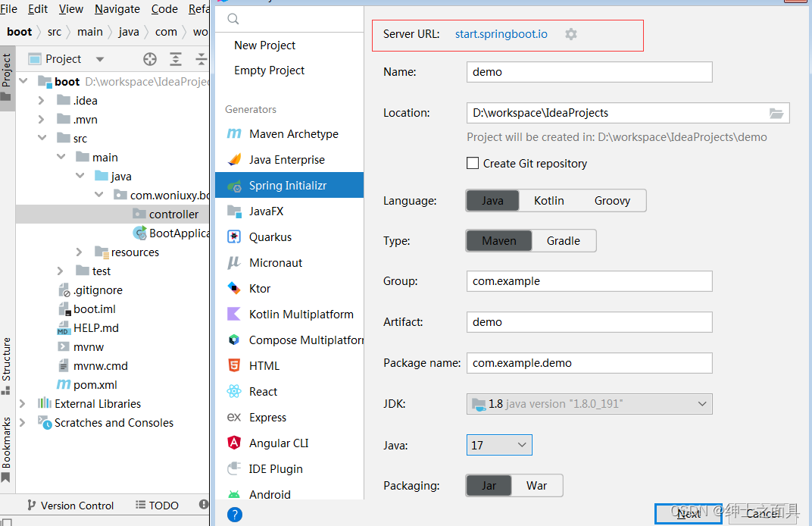
Task: Select Kotlin Multiplatform generator
Action: [x=289, y=315]
